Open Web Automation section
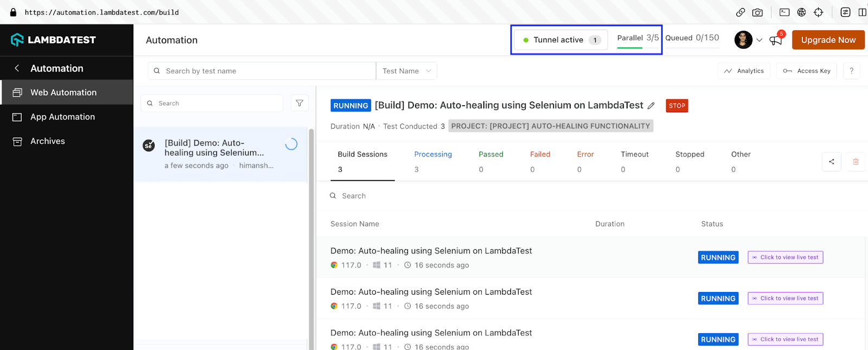The height and width of the screenshot is (350, 868). pyautogui.click(x=67, y=92)
